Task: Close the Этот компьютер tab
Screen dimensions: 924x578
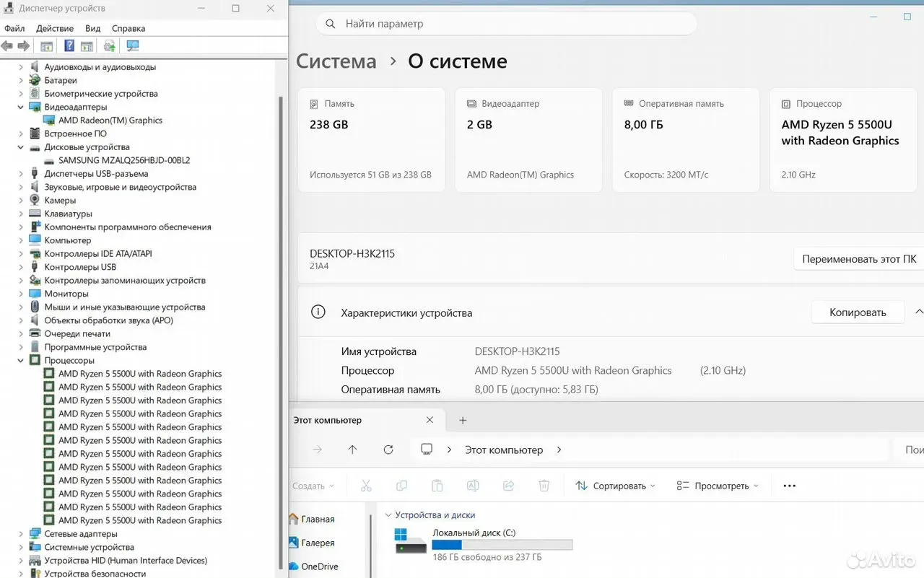Action: [430, 420]
